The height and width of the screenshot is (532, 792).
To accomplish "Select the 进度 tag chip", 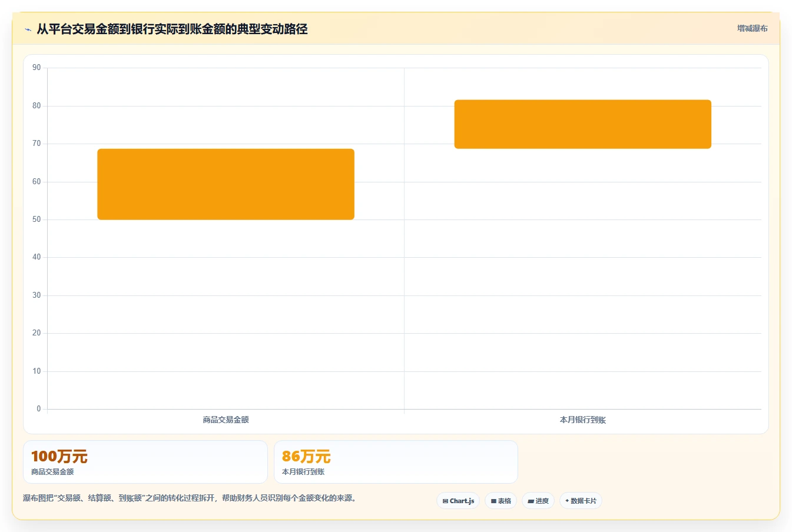I will click(538, 501).
